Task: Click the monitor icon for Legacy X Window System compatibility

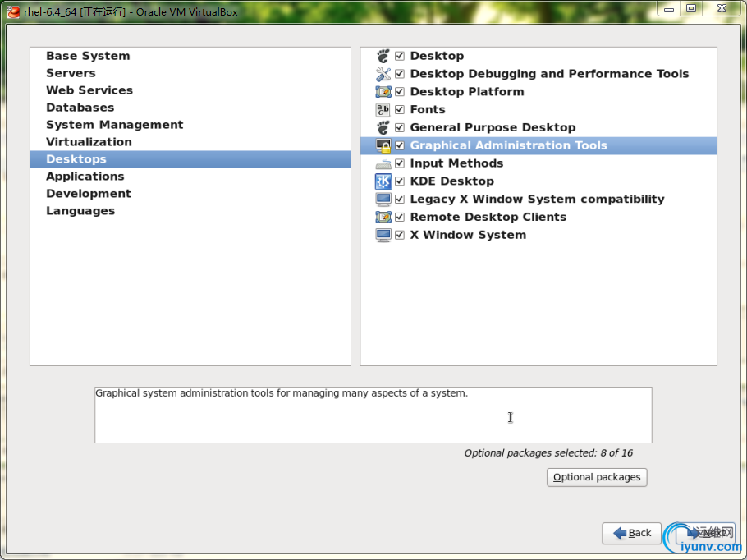Action: point(383,200)
